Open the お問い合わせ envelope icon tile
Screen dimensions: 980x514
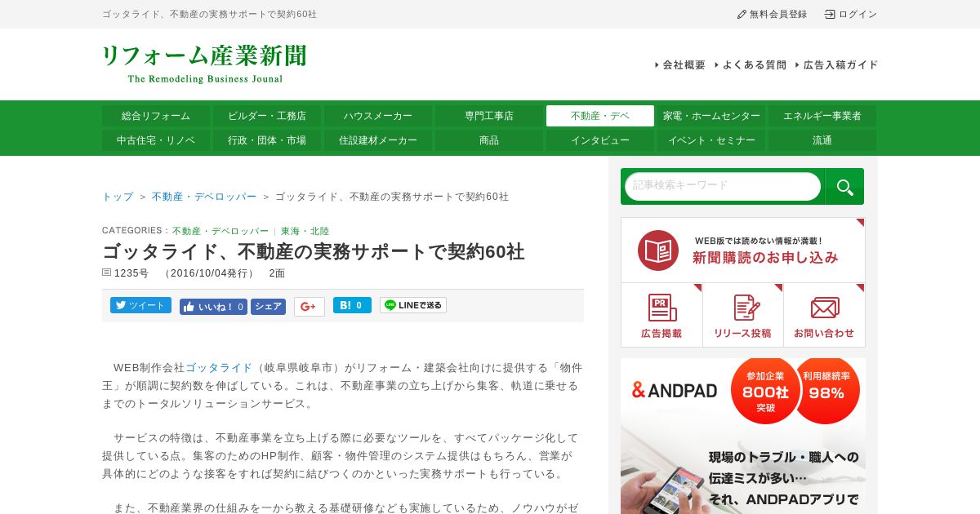coord(824,315)
